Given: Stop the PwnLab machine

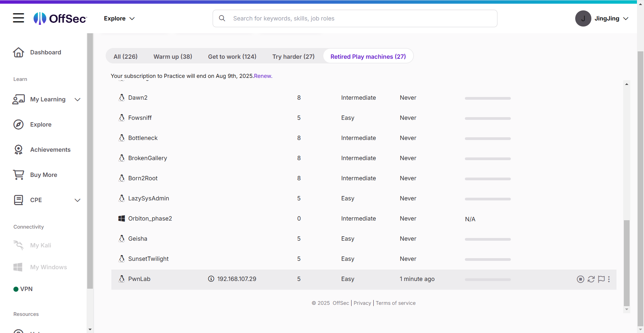Looking at the screenshot, I should pyautogui.click(x=581, y=279).
